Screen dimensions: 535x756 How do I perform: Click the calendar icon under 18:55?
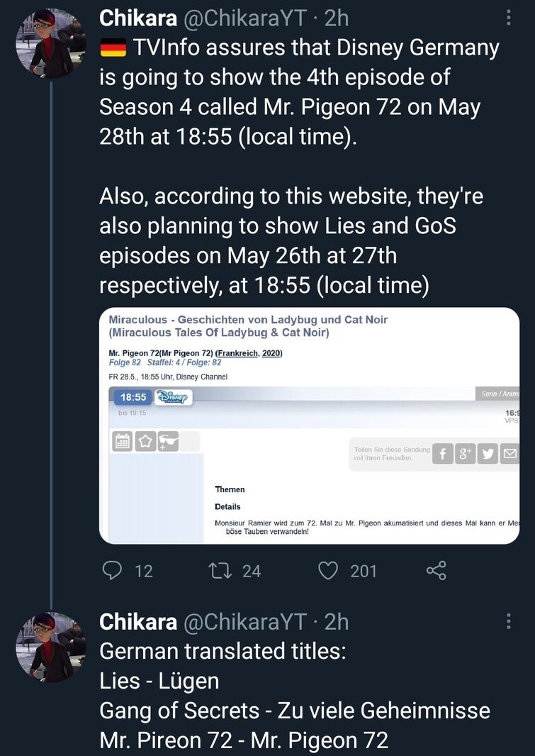pos(123,441)
